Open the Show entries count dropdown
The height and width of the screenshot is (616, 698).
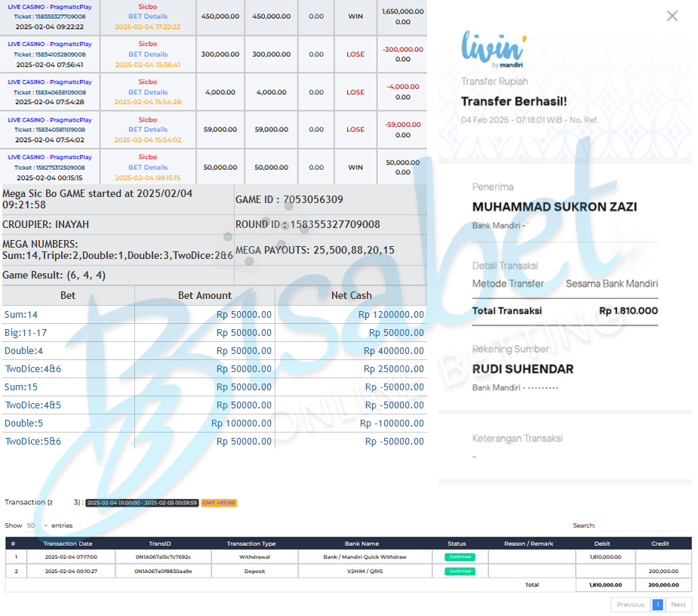[x=36, y=525]
